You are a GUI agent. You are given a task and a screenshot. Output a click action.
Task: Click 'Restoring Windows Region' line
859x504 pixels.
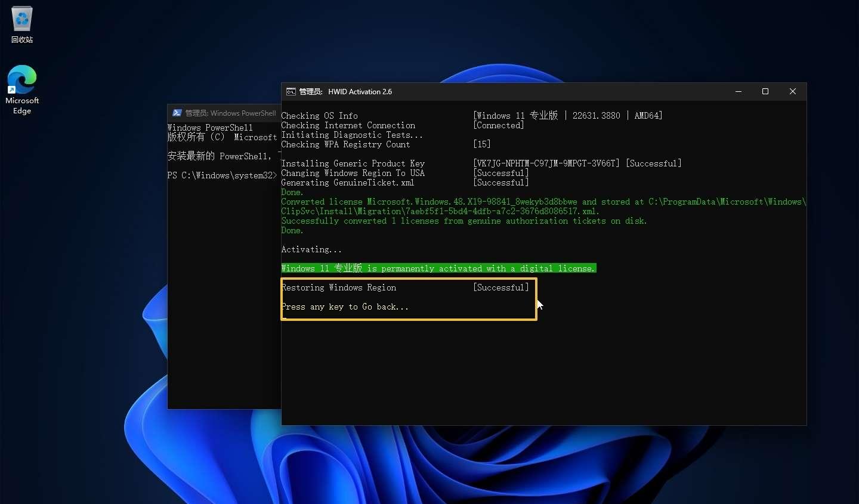(x=339, y=287)
